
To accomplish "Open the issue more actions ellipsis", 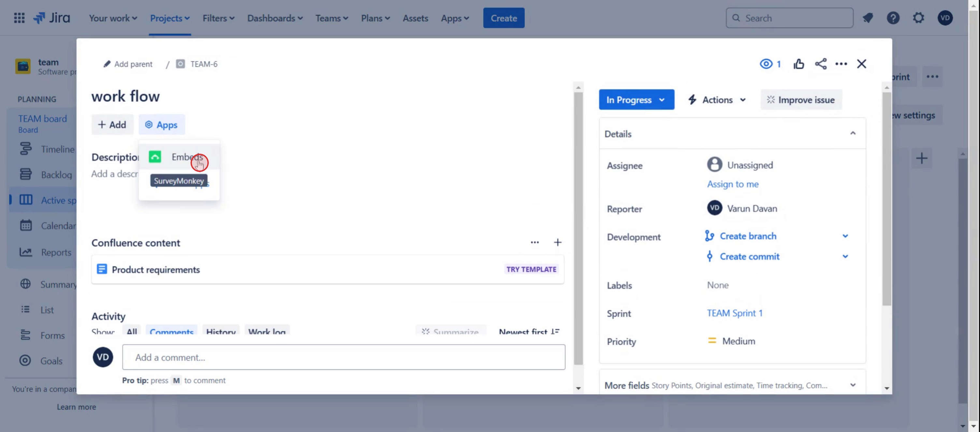I will tap(841, 64).
